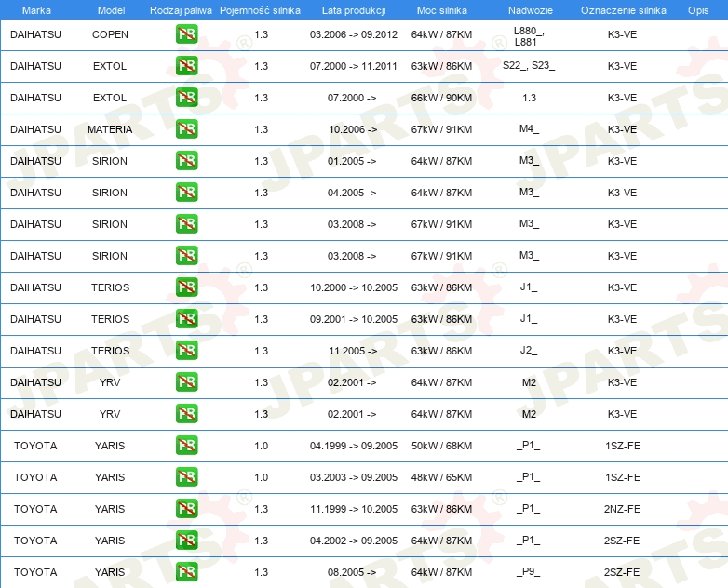Click the Lata produkcji column header

tap(354, 10)
